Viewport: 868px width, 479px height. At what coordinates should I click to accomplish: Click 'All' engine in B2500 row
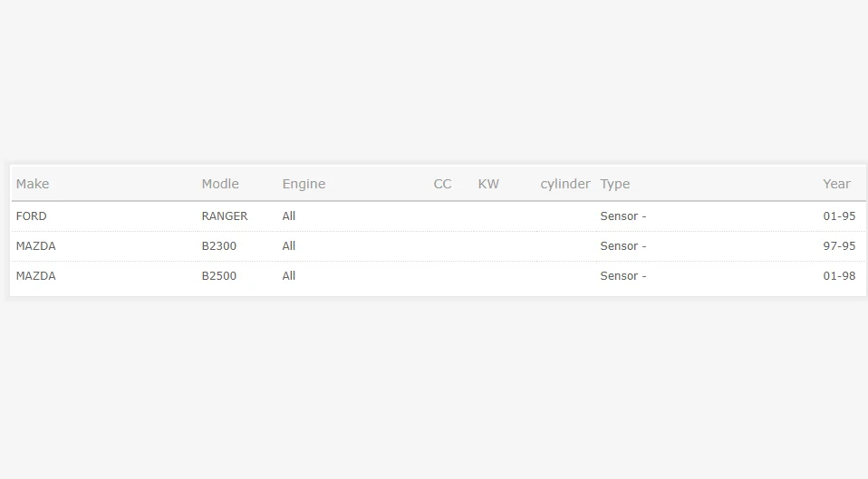pos(289,276)
